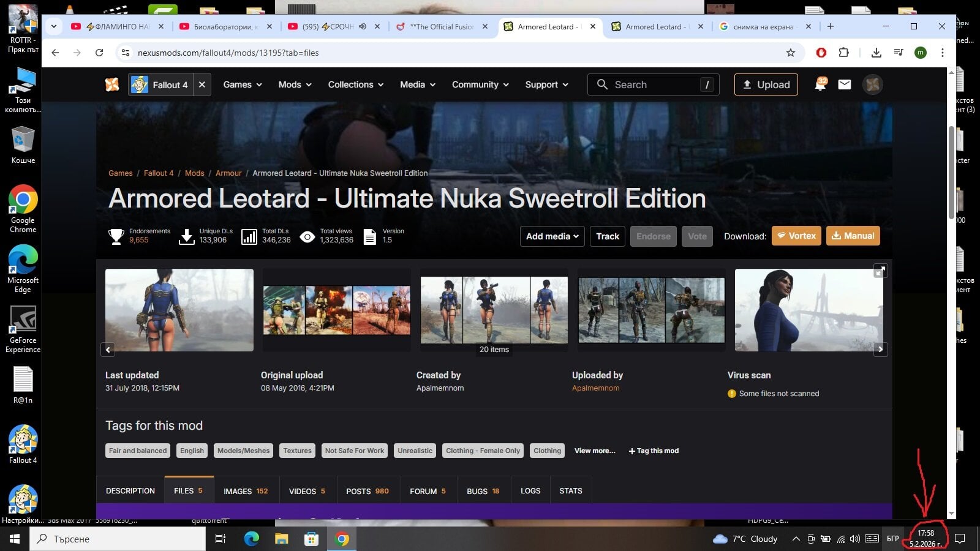Download the mod with Vortex
This screenshot has width=980, height=551.
[796, 236]
